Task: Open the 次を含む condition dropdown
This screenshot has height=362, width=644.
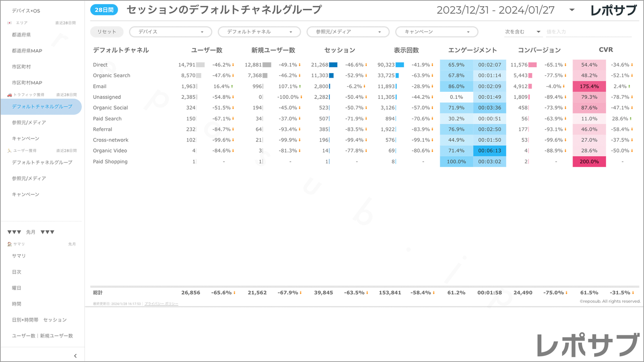Action: [522, 32]
